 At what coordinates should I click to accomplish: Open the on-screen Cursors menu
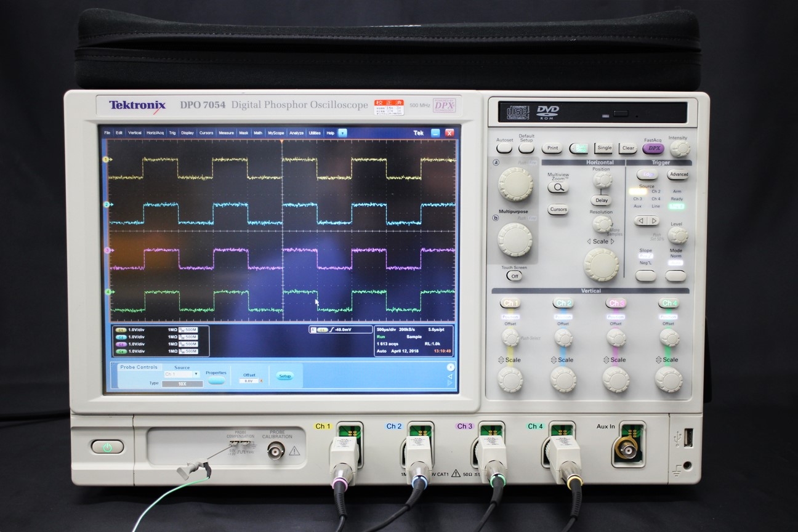[206, 133]
